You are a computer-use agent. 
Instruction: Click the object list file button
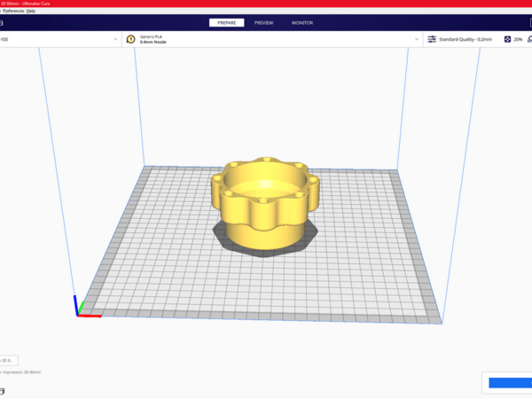point(7,360)
